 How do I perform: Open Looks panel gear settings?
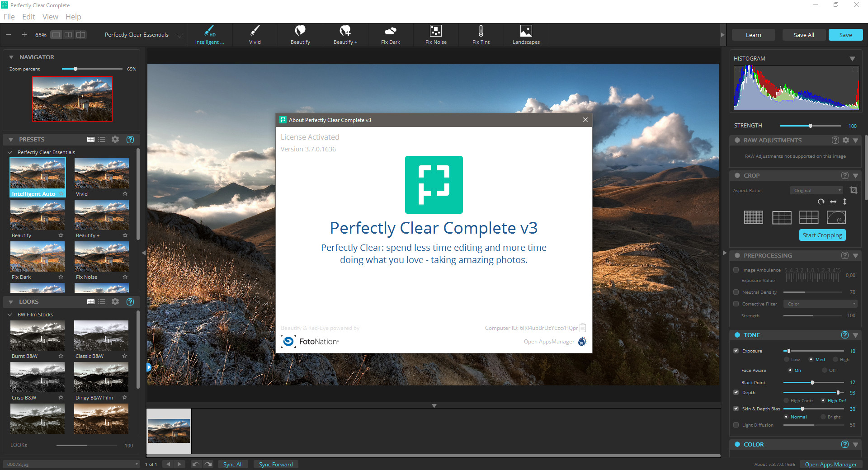click(115, 301)
